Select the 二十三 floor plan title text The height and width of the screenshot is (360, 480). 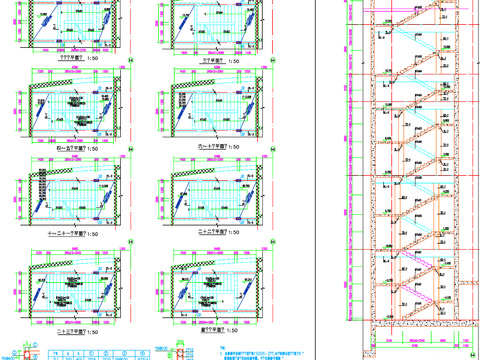click(x=77, y=332)
